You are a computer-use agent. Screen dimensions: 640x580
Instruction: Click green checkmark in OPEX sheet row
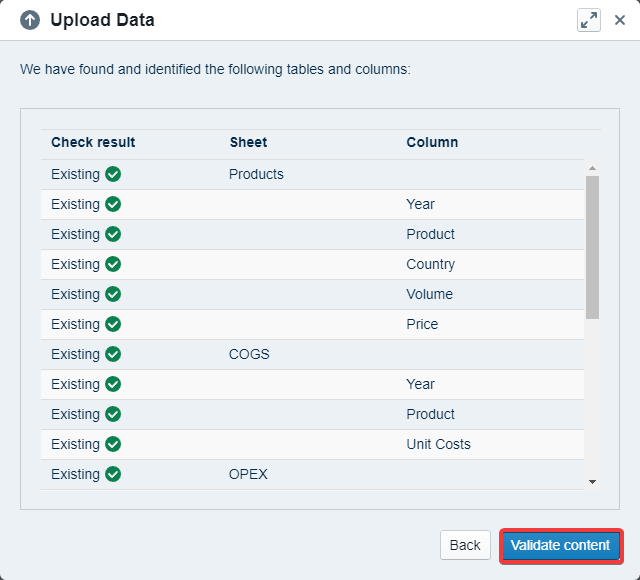(113, 474)
